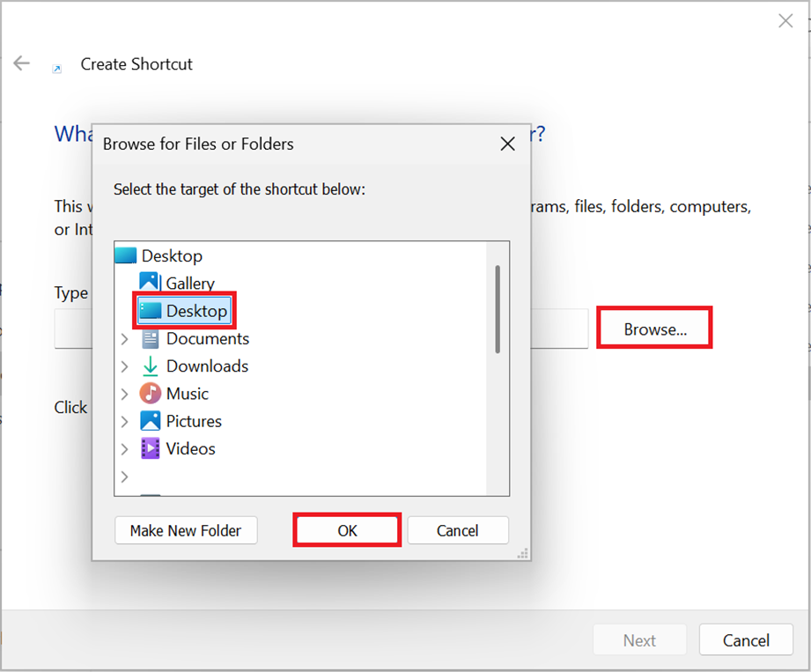
Task: Click the Make New Folder button
Action: (x=186, y=530)
